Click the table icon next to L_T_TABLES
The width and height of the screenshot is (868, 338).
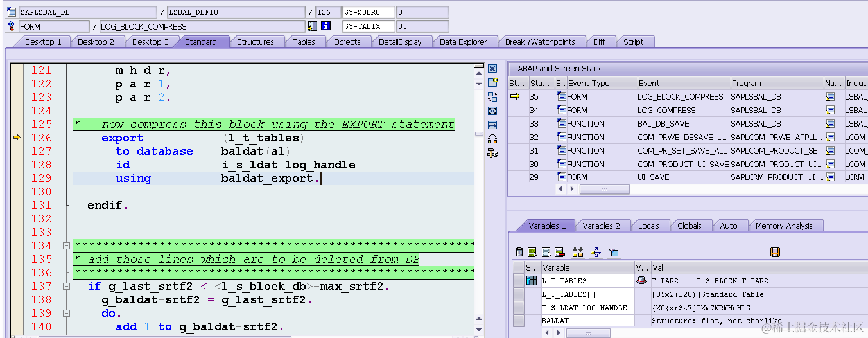coord(532,281)
